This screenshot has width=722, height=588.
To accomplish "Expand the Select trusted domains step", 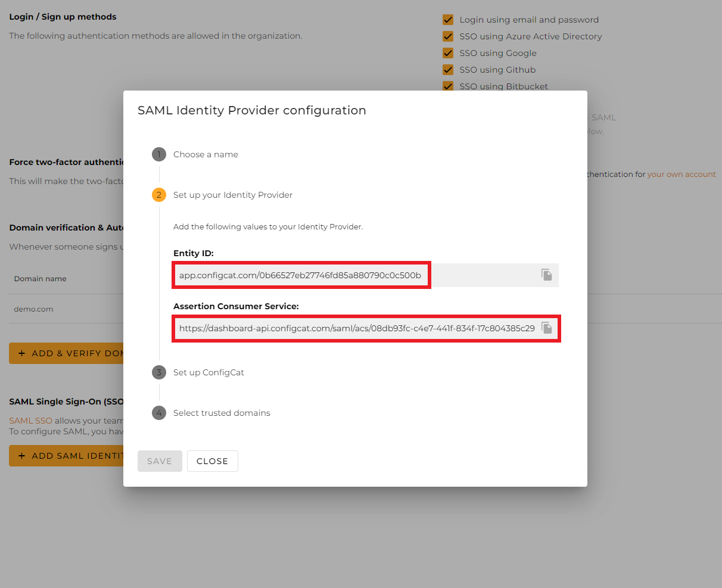I will tap(221, 412).
